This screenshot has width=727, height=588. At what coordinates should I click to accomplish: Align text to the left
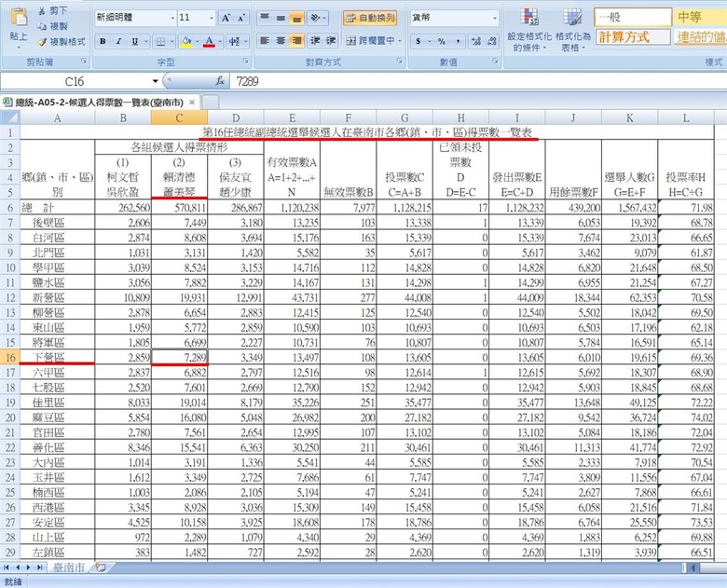[265, 41]
